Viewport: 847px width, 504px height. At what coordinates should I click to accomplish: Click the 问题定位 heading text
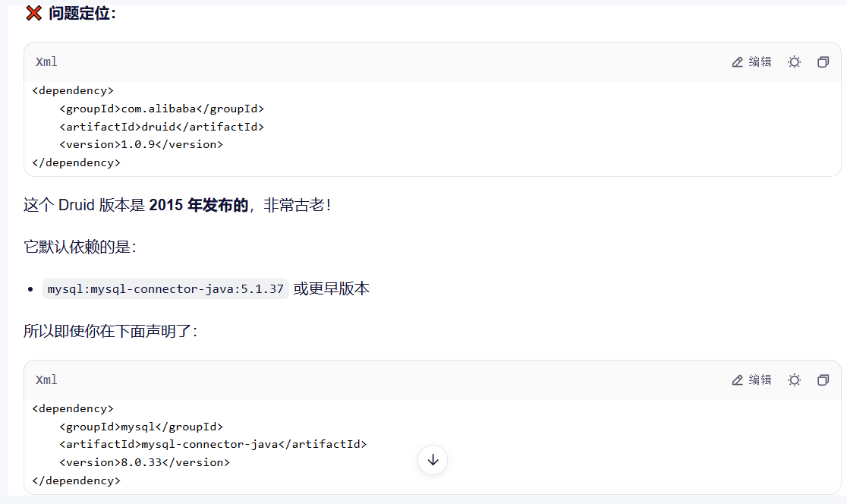pyautogui.click(x=82, y=13)
